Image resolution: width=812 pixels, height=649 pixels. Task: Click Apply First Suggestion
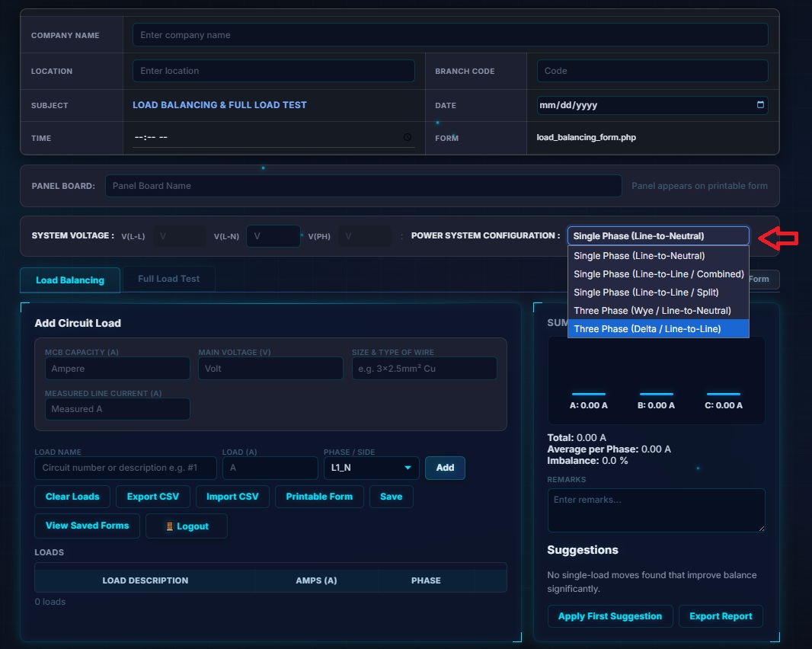click(x=610, y=616)
